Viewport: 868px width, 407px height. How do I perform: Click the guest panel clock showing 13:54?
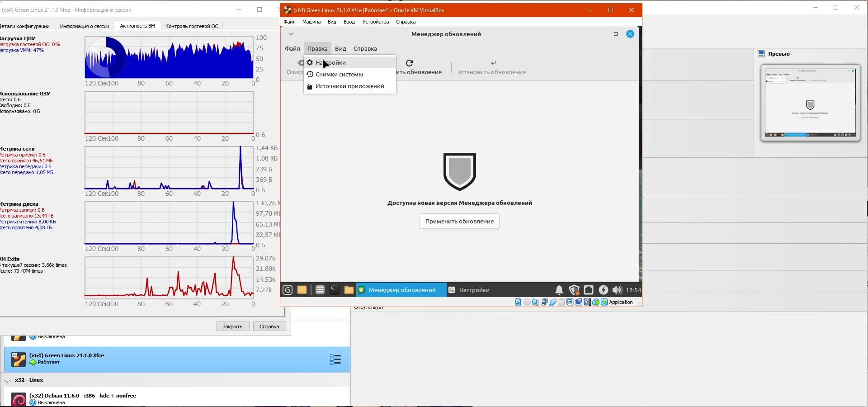633,290
